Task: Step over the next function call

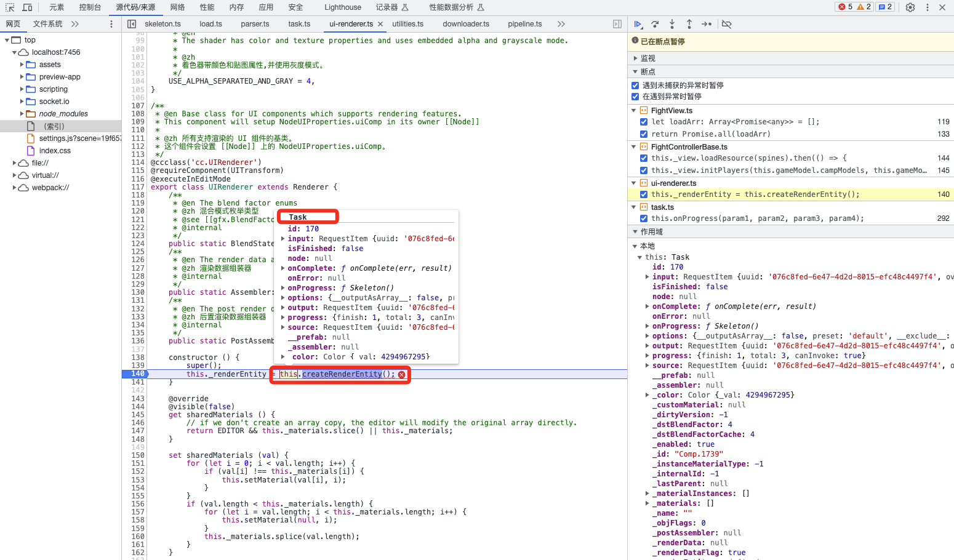Action: [655, 24]
